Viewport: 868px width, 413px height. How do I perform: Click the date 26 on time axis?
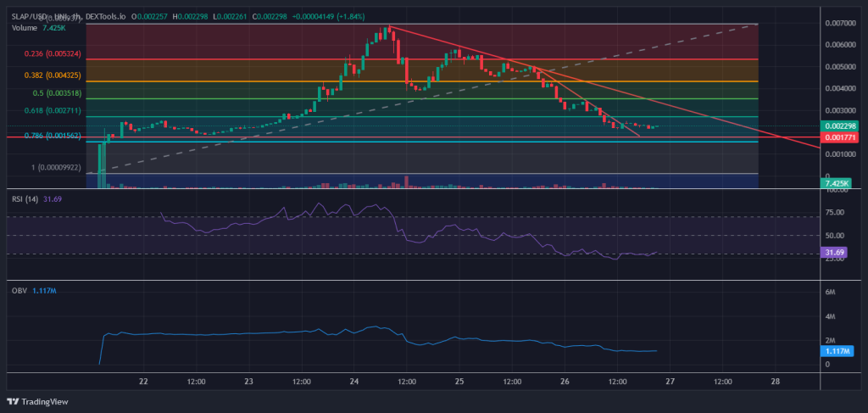tap(565, 382)
